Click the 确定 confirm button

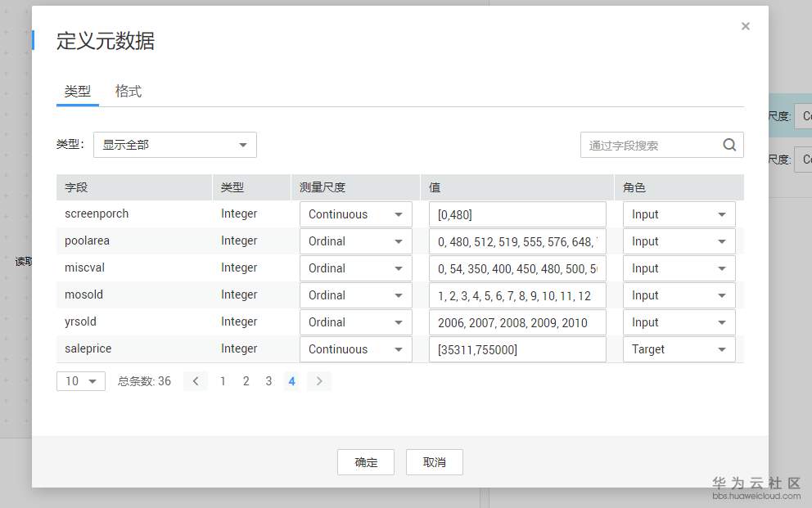(366, 462)
